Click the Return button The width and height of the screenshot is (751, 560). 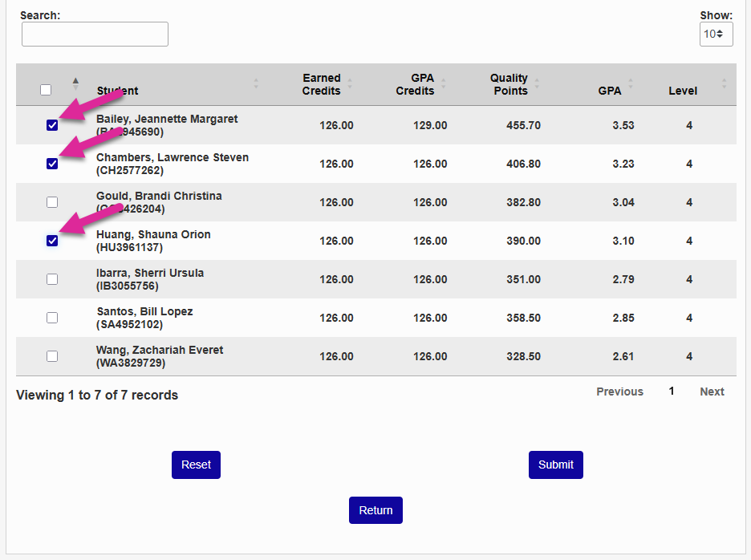click(x=375, y=510)
